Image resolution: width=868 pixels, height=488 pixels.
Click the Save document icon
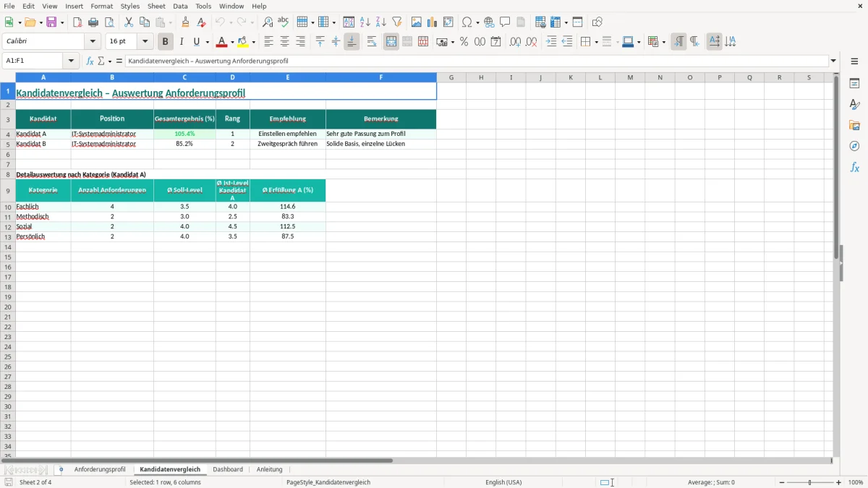coord(51,22)
